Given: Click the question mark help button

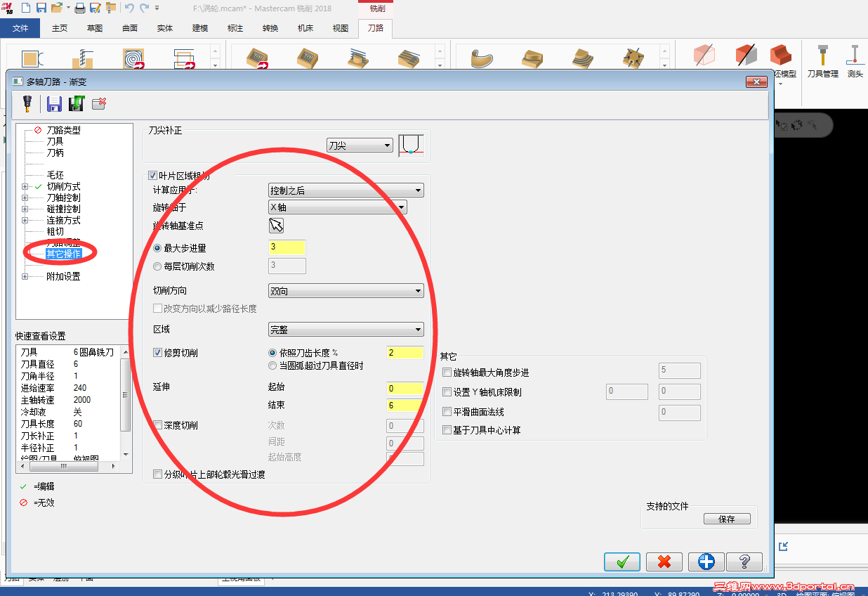Looking at the screenshot, I should [744, 562].
